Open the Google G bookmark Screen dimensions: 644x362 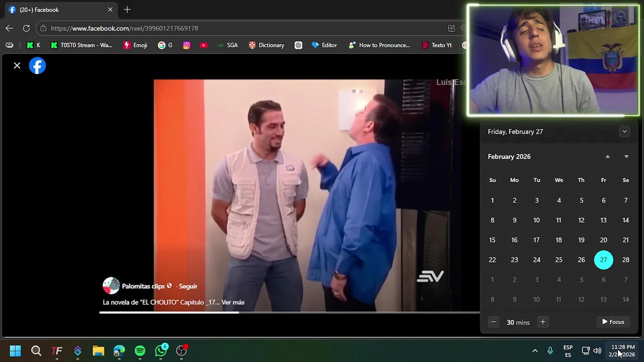tap(165, 45)
